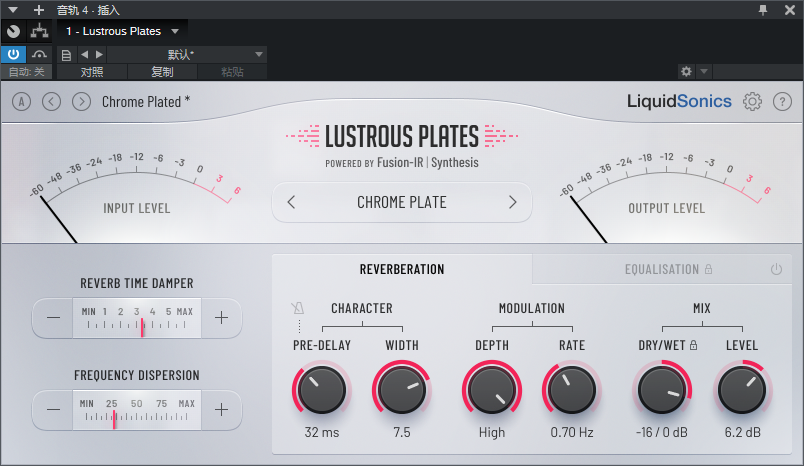Switch to the Equalisation tab
The width and height of the screenshot is (804, 466).
pos(662,269)
